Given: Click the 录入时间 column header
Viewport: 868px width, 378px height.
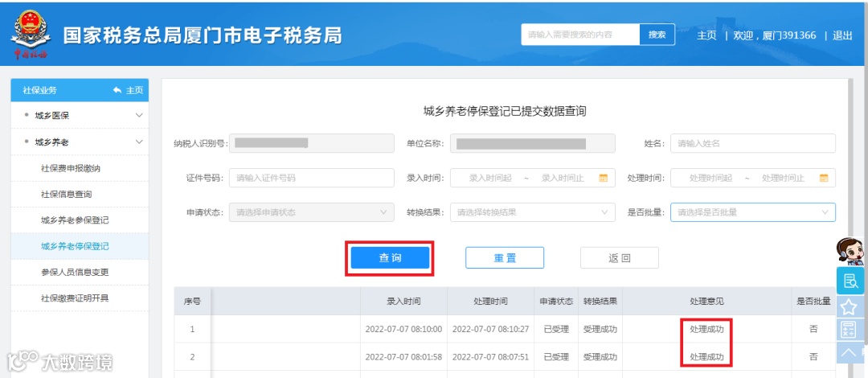Looking at the screenshot, I should point(403,301).
